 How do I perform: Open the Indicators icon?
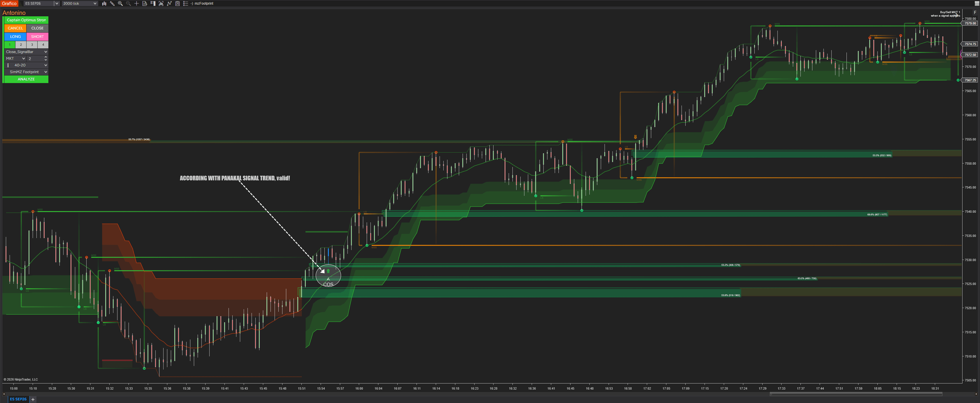[x=161, y=3]
